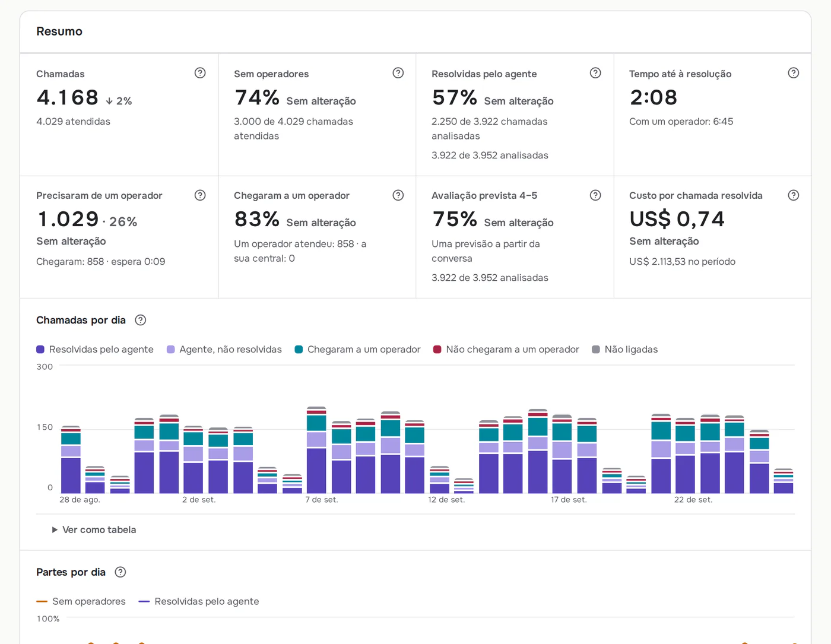Toggle Chegaram a um operador legend item
Viewport: 831px width, 644px height.
point(358,350)
